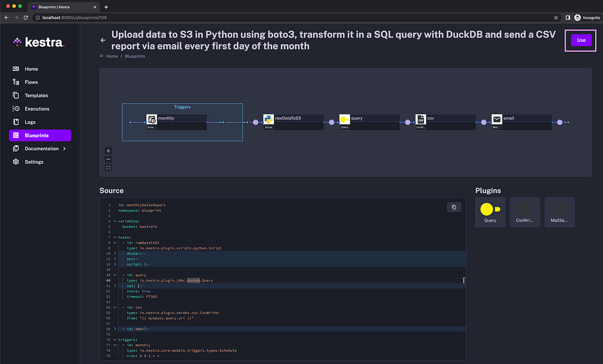This screenshot has width=603, height=364.
Task: Select the monthly schedule trigger icon
Action: click(x=151, y=119)
